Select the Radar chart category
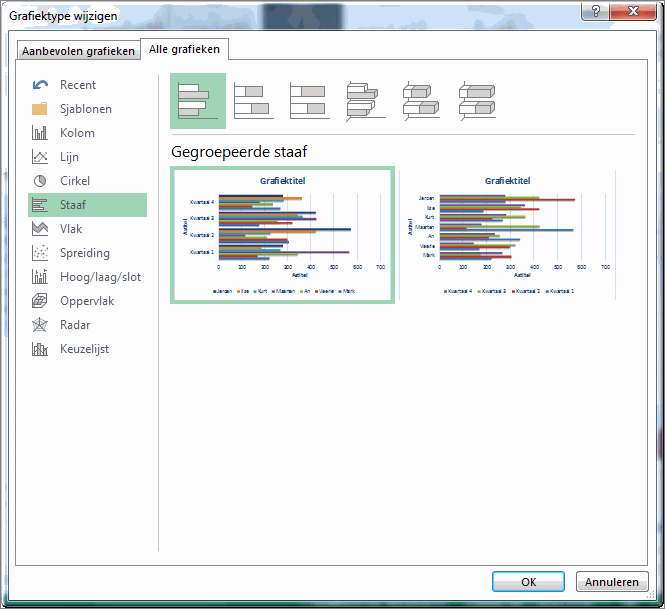This screenshot has width=665, height=609. [x=75, y=325]
